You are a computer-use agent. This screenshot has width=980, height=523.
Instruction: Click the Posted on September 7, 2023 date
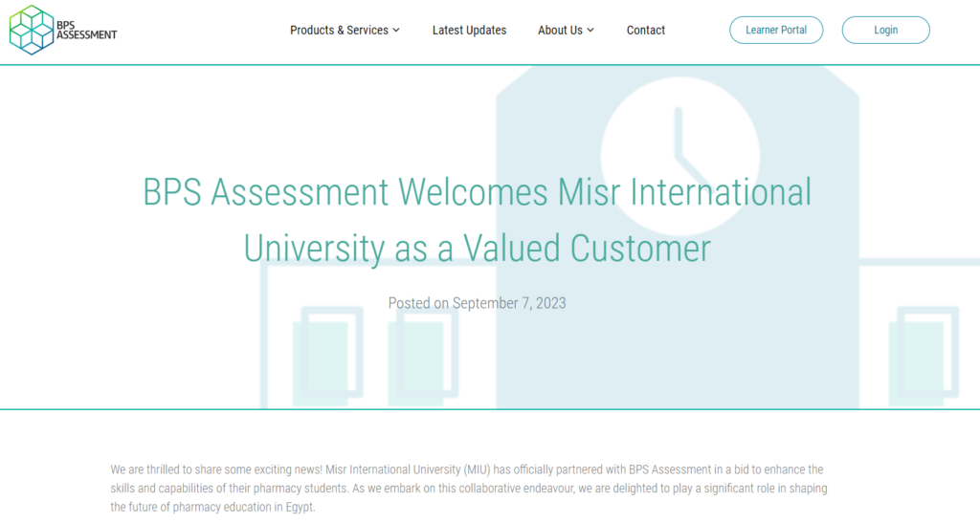(x=477, y=303)
